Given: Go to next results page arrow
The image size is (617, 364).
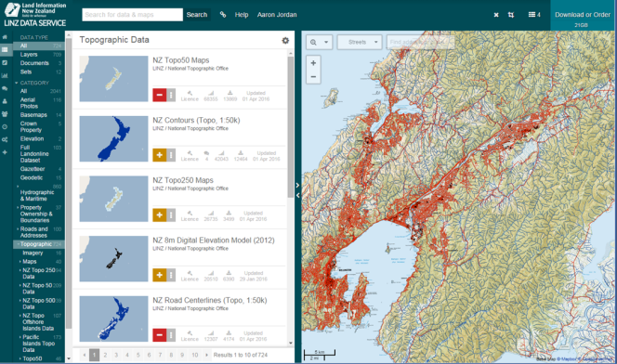Looking at the screenshot, I should click(x=206, y=355).
